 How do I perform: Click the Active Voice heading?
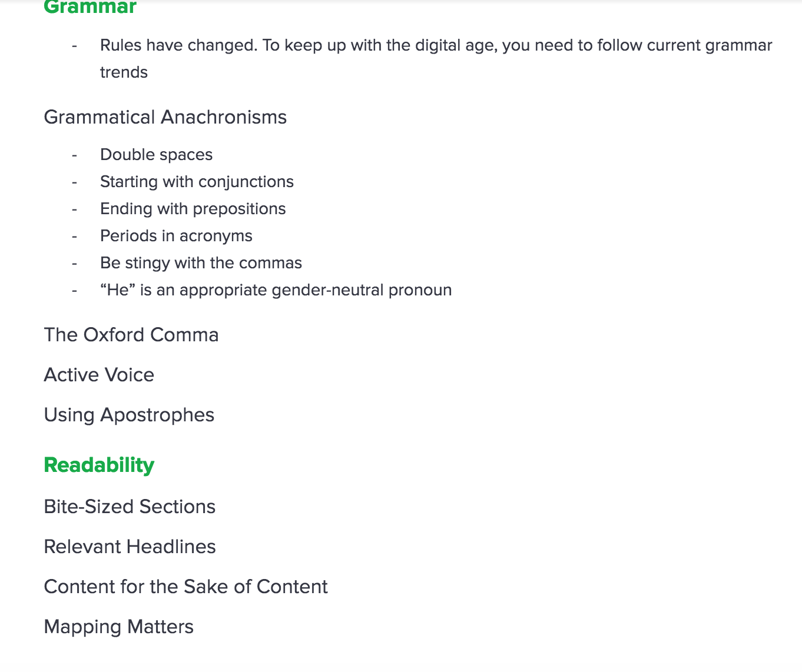click(99, 375)
